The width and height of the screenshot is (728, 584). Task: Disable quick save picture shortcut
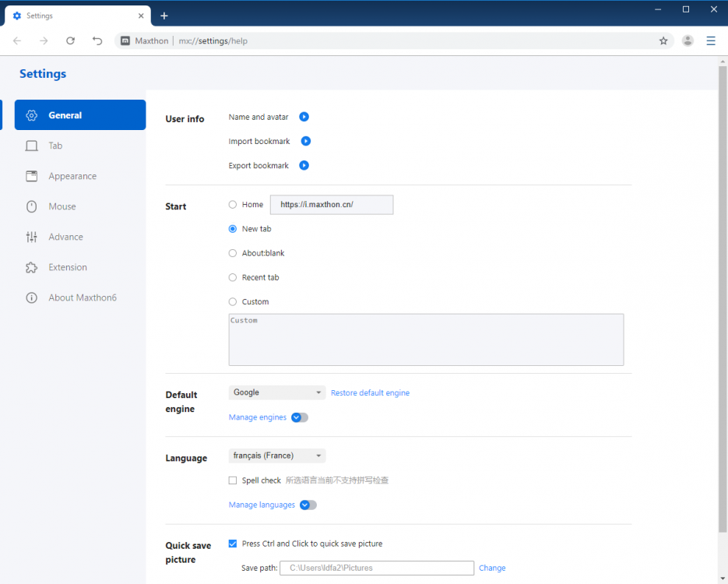232,544
